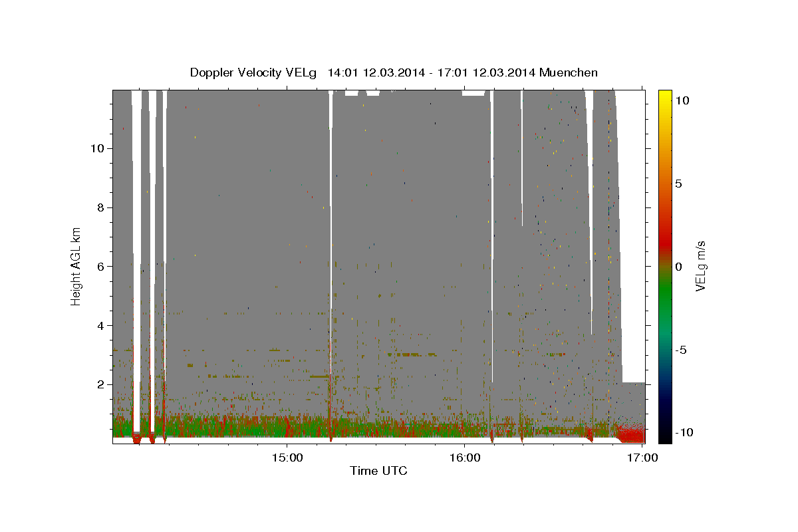Click the height tick label '2'
Image resolution: width=798 pixels, height=532 pixels.
[100, 385]
